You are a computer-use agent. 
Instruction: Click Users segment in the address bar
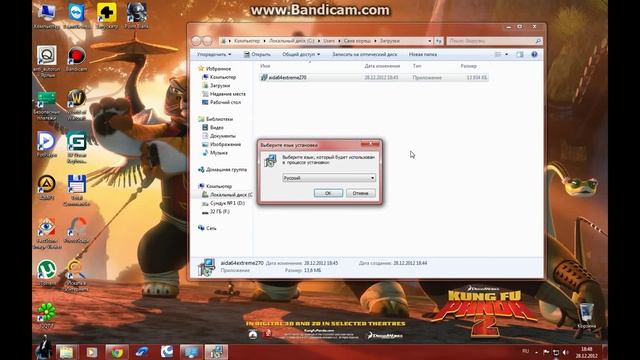(329, 41)
